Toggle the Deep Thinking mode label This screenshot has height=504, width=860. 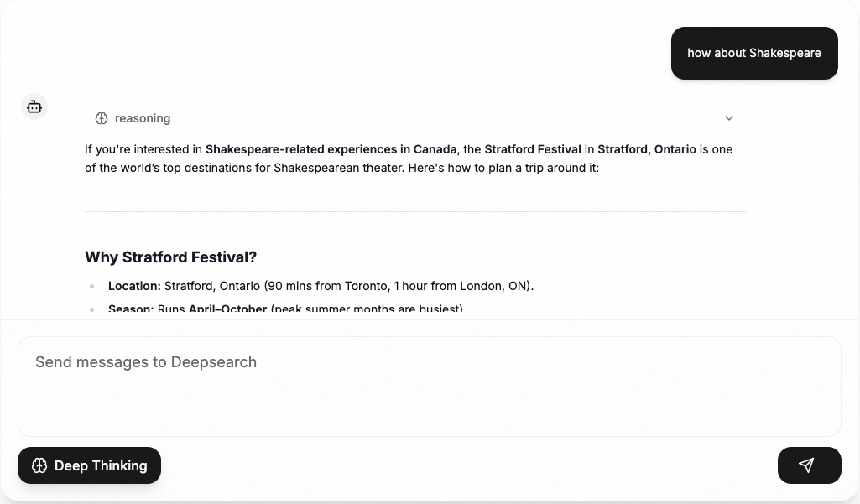click(101, 465)
